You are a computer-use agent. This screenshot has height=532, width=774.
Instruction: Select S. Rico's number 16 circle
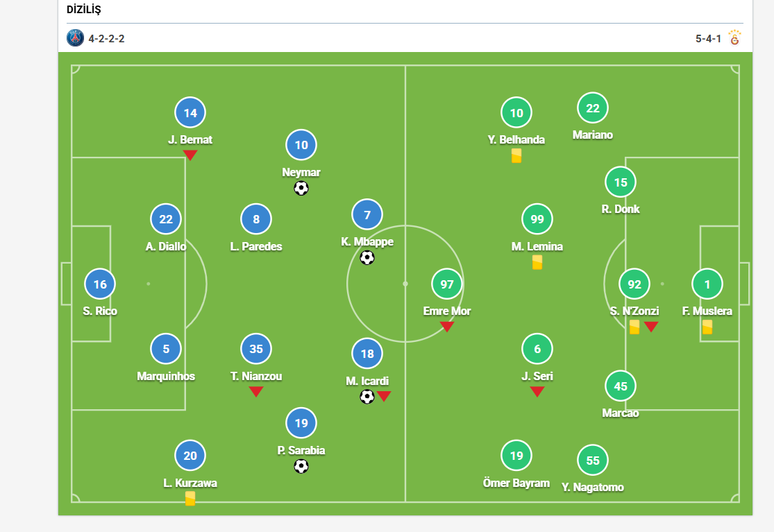pos(100,284)
